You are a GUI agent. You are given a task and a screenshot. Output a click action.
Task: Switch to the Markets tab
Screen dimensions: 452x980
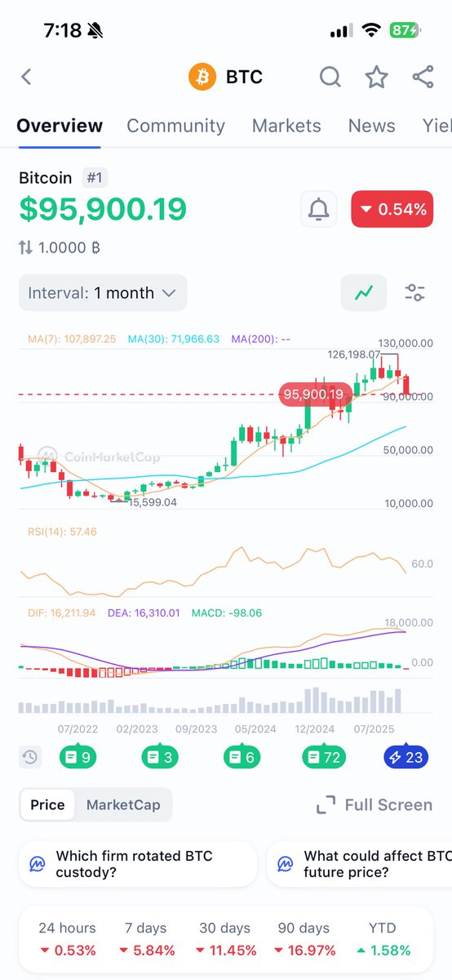tap(286, 126)
